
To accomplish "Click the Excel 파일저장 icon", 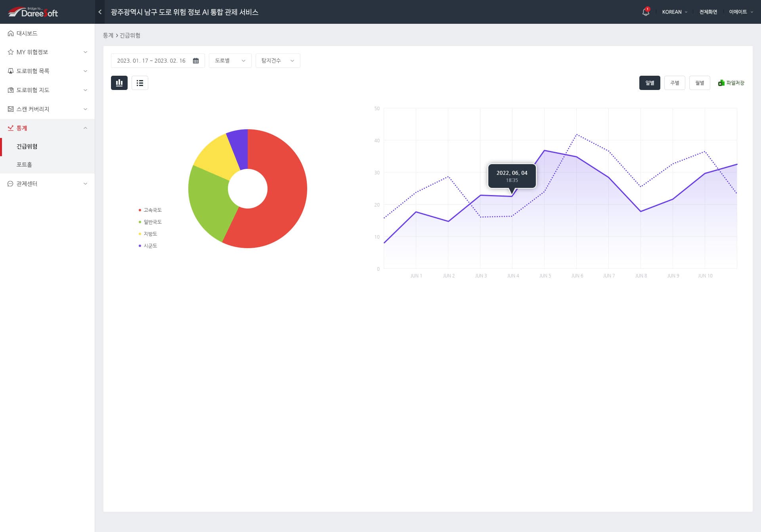I will tap(721, 83).
